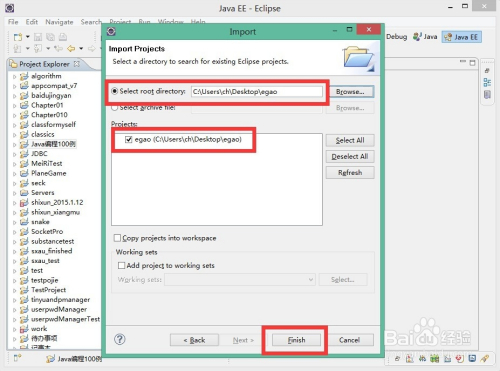Click the Save All toolbar icon
Image resolution: width=500 pixels, height=371 pixels.
coord(50,37)
